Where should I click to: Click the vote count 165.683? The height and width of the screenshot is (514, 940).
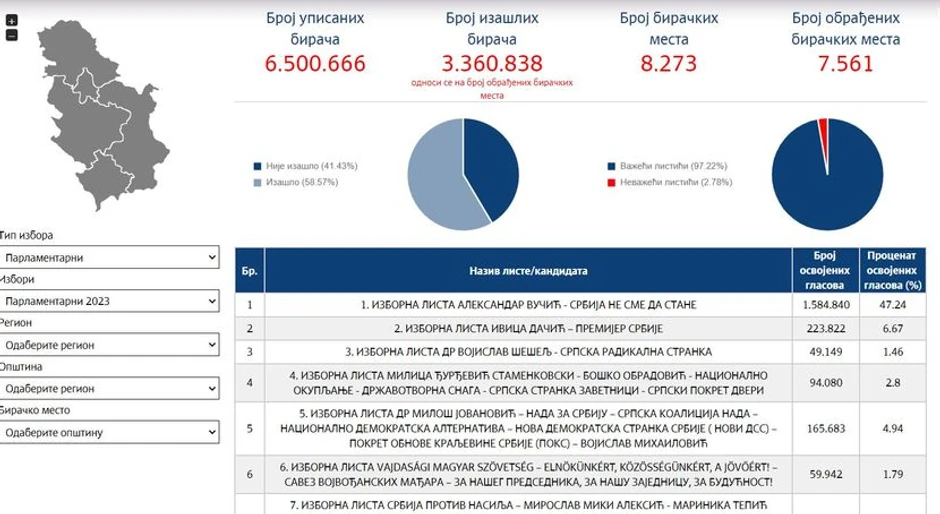(x=826, y=428)
